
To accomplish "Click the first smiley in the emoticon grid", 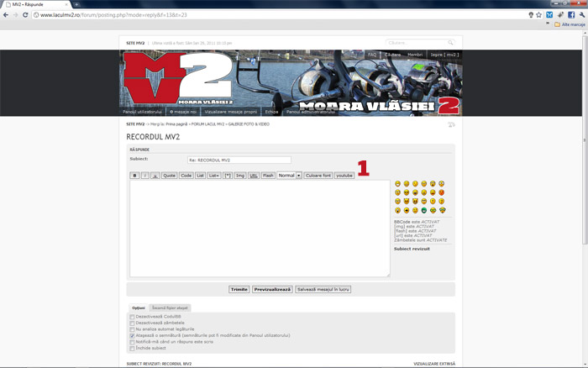I will [x=397, y=184].
